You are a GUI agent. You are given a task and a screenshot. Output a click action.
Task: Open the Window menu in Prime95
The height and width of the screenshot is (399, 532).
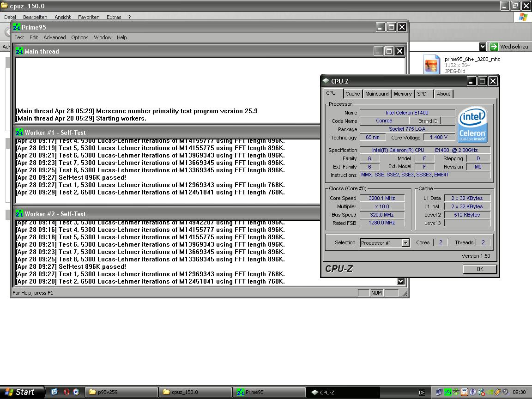103,37
